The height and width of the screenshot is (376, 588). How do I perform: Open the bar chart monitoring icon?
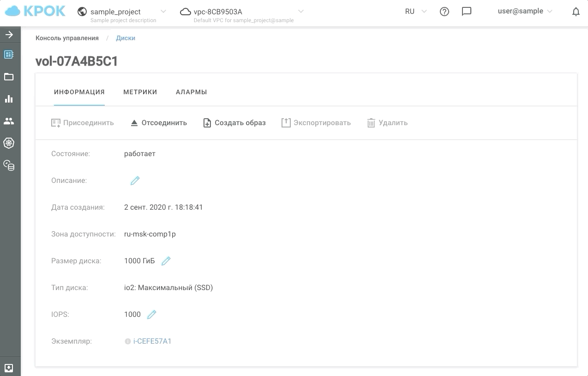9,99
